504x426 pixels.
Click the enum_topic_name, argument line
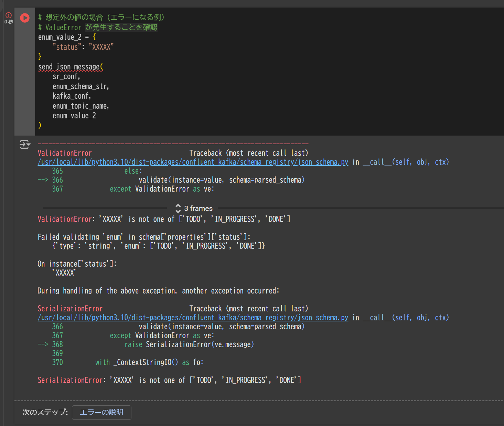[x=81, y=106]
